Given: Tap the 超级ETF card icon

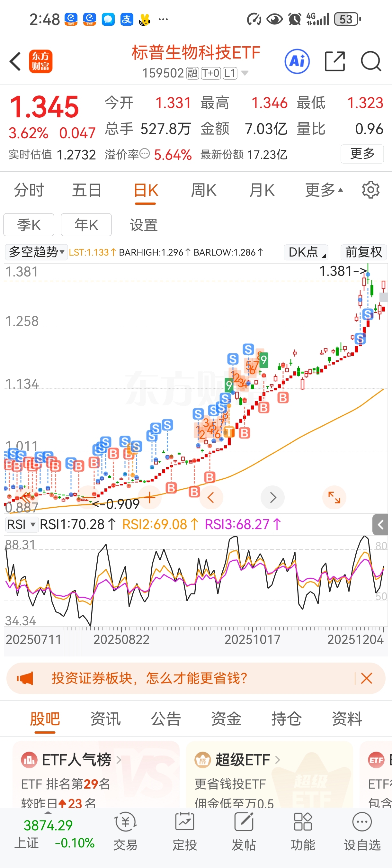Looking at the screenshot, I should coord(203,760).
